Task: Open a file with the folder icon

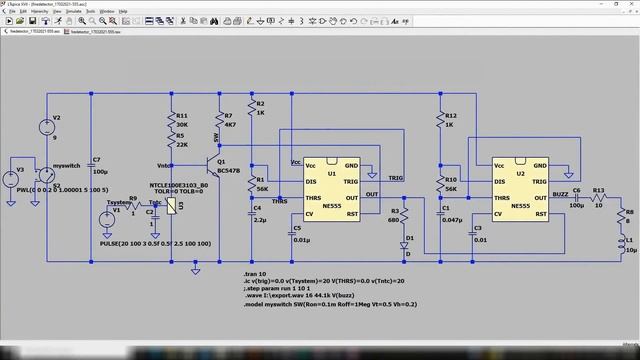Action: click(20, 21)
